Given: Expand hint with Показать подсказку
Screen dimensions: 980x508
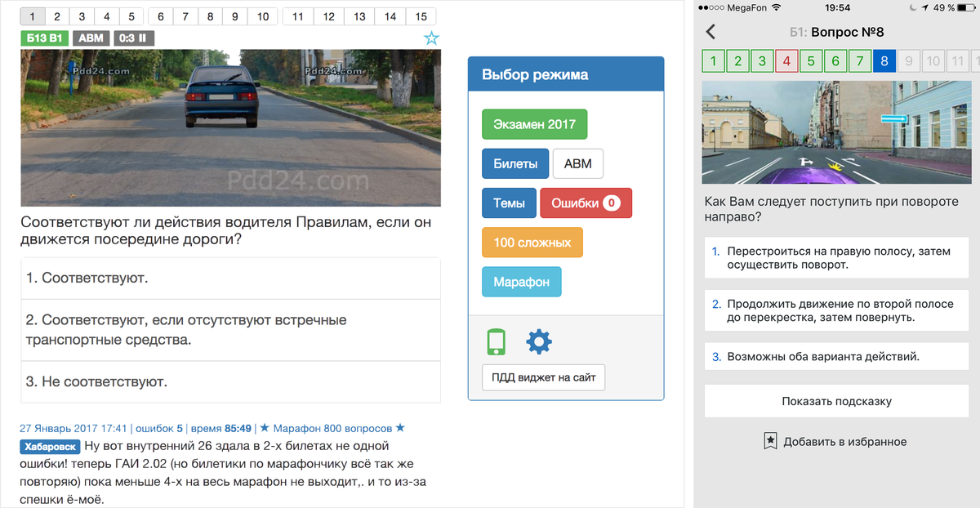Looking at the screenshot, I should pos(835,401).
